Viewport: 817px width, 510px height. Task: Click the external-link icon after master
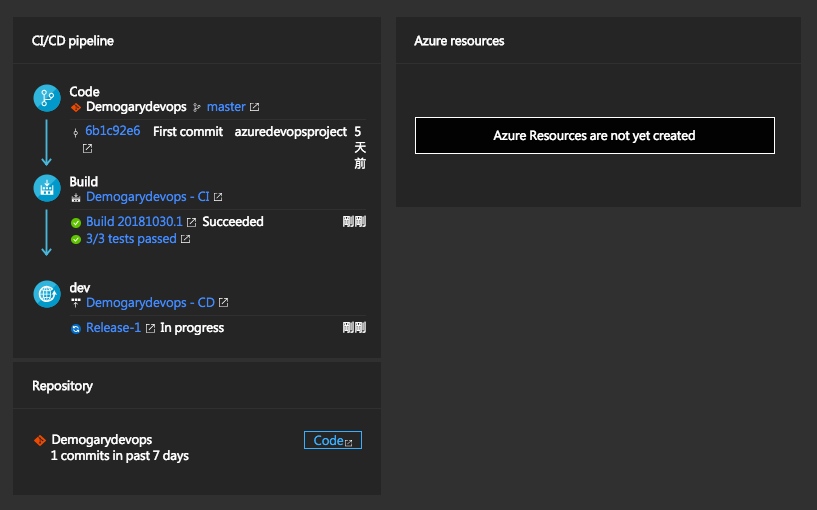[254, 107]
